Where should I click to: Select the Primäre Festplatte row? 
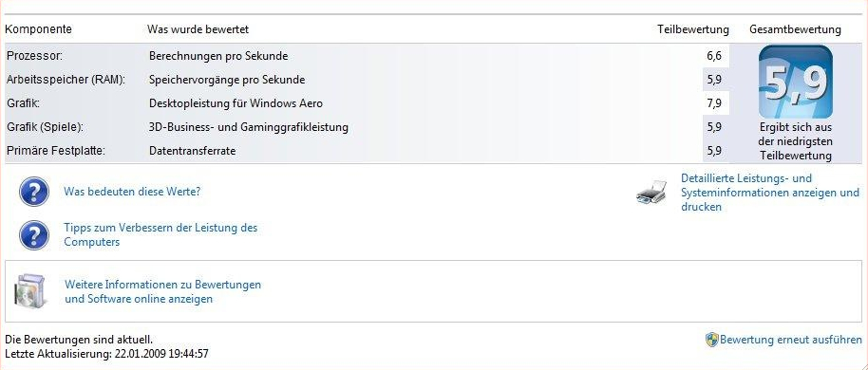tap(367, 151)
